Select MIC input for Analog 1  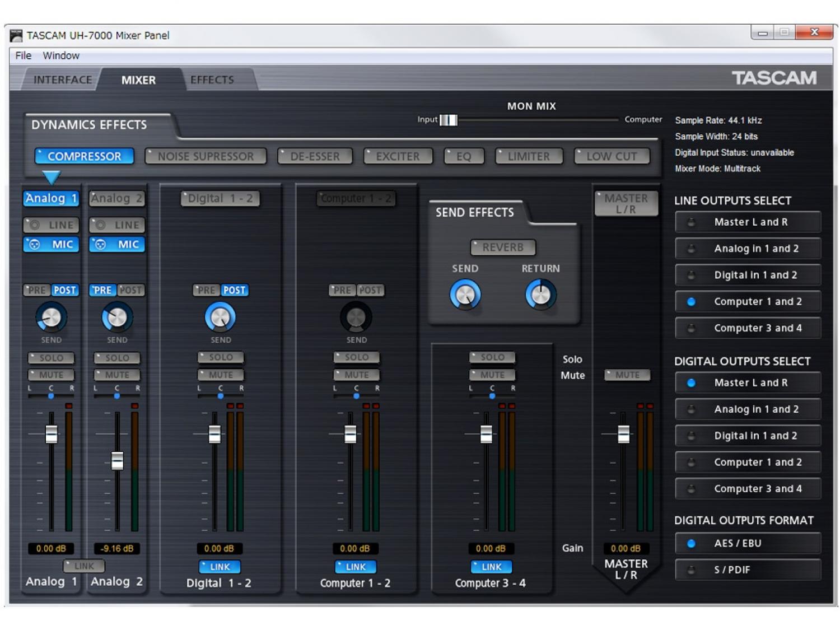(52, 244)
